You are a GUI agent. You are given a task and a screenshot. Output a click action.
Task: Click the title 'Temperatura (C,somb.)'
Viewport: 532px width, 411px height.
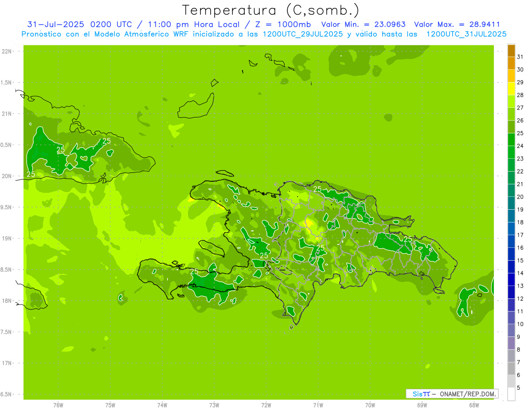click(271, 10)
